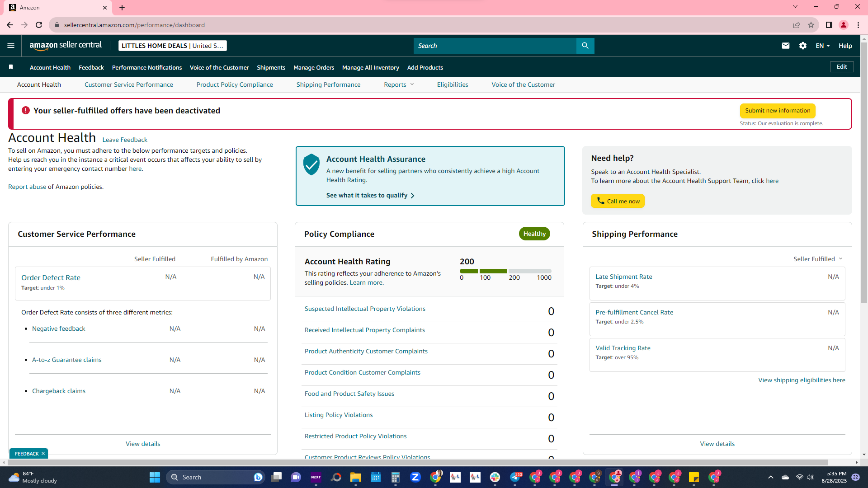Image resolution: width=868 pixels, height=488 pixels.
Task: Click the Call me now button
Action: click(618, 201)
